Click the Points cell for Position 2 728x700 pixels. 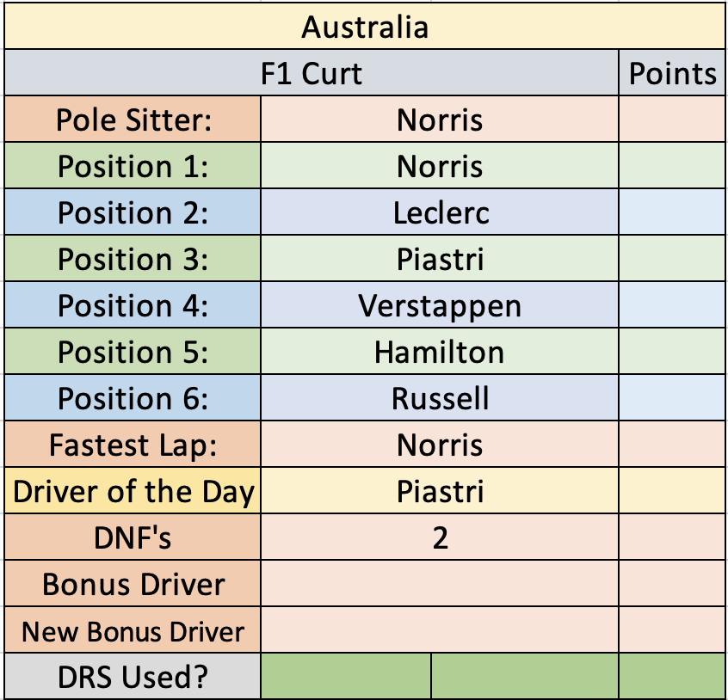672,212
